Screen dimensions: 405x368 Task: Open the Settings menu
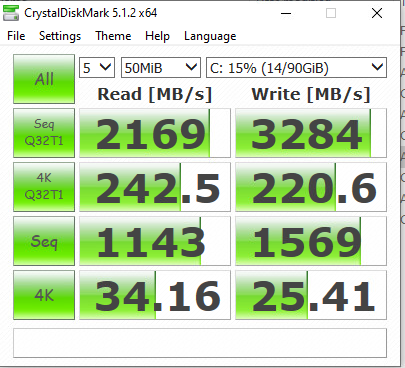[x=60, y=36]
